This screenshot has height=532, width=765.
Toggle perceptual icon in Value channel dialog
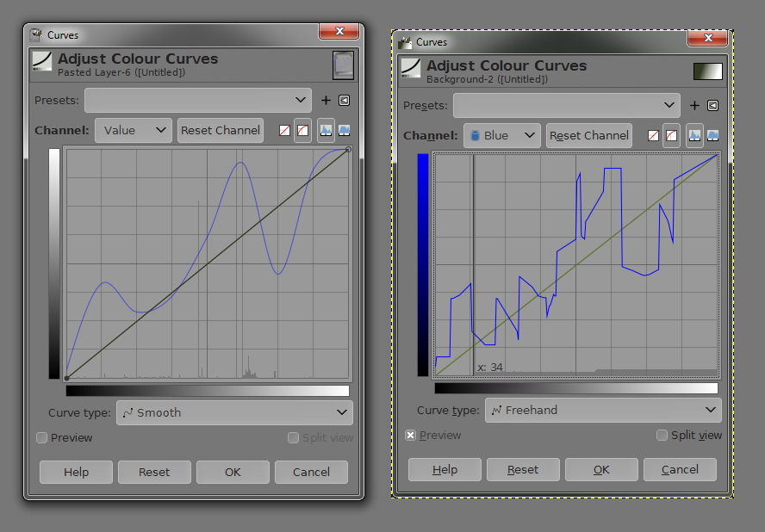pyautogui.click(x=302, y=130)
